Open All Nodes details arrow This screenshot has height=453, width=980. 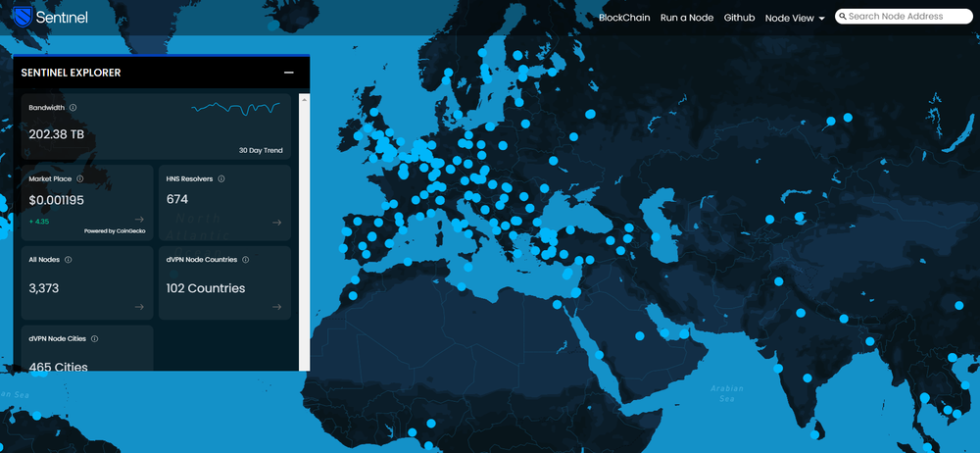tap(139, 306)
